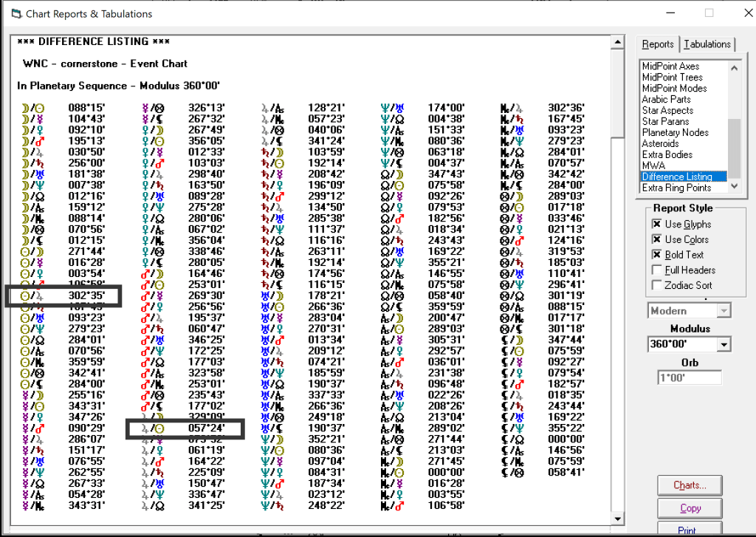Toggle the Use Colors checkbox

(656, 240)
